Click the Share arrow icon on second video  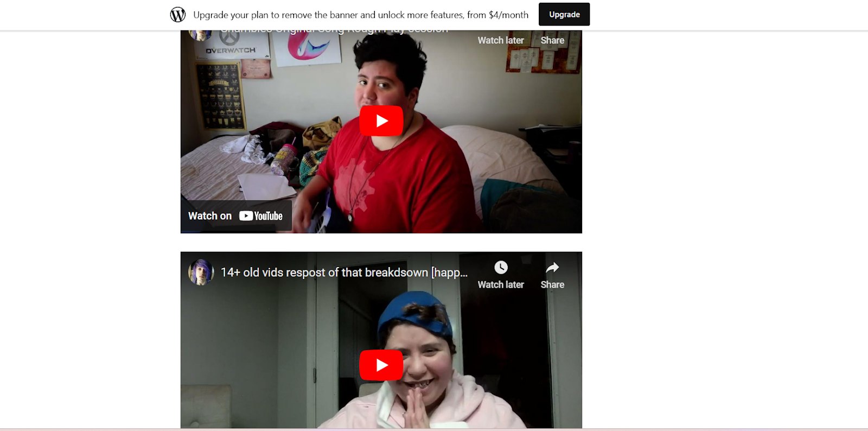point(552,268)
